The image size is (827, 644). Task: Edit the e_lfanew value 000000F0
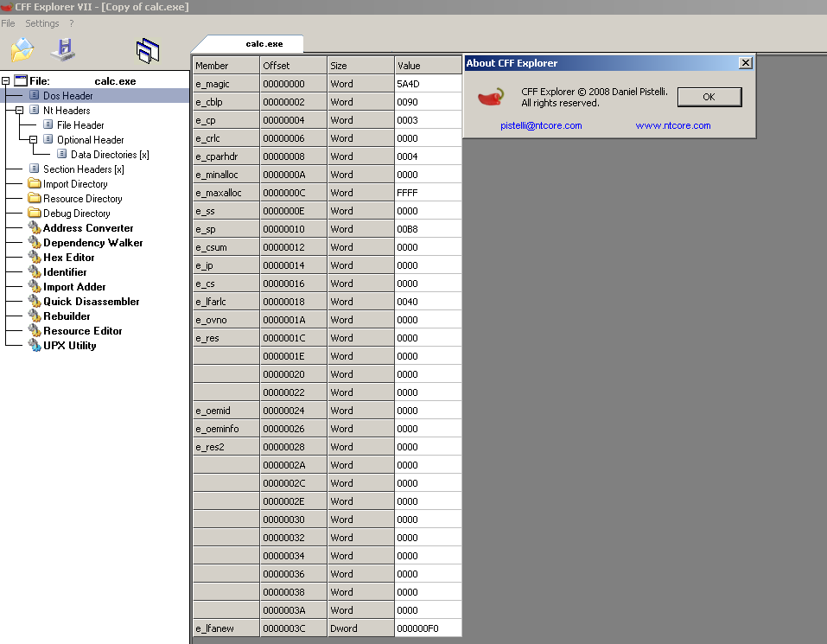click(428, 628)
